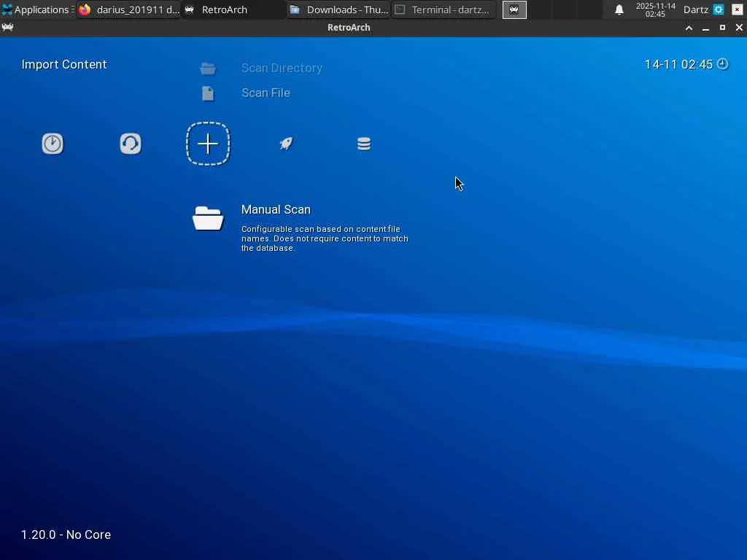Switch to Downloads - Thunar taskbar window
This screenshot has height=560, width=747.
[x=338, y=9]
